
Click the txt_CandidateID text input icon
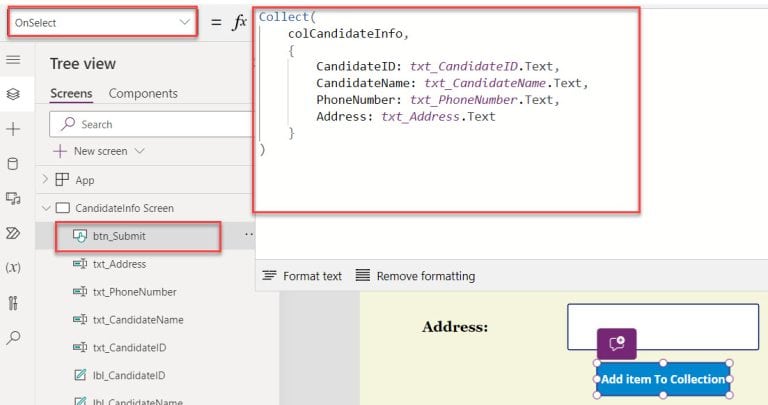pyautogui.click(x=80, y=348)
